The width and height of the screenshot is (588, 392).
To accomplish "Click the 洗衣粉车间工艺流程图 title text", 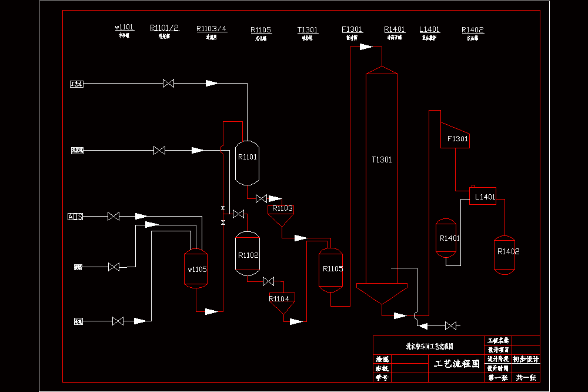I will coord(429,346).
